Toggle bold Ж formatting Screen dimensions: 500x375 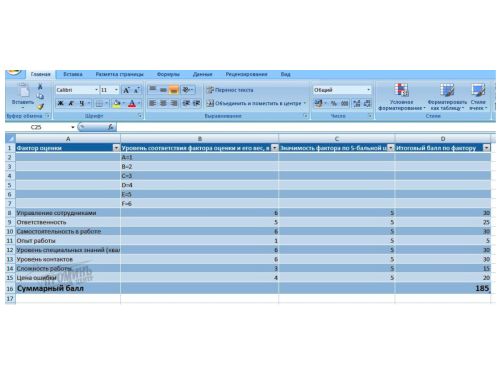pos(60,103)
